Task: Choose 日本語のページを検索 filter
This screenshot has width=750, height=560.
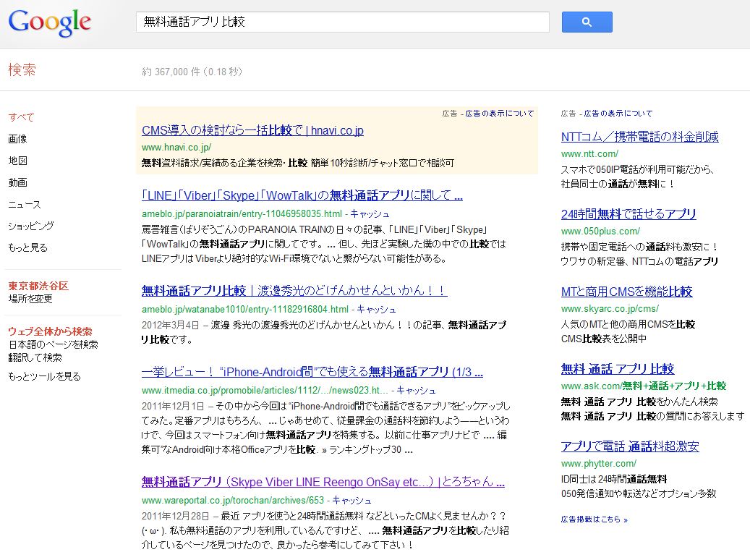Action: pyautogui.click(x=53, y=344)
